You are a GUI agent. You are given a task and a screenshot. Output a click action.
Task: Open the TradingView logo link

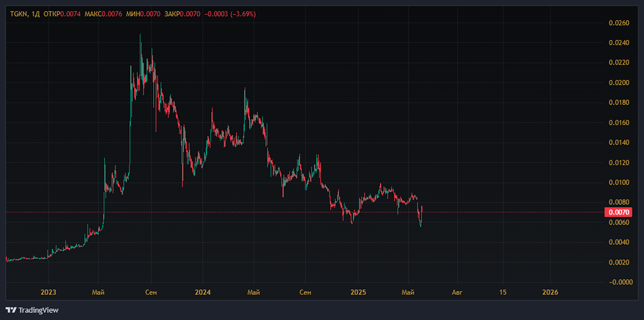tap(32, 310)
